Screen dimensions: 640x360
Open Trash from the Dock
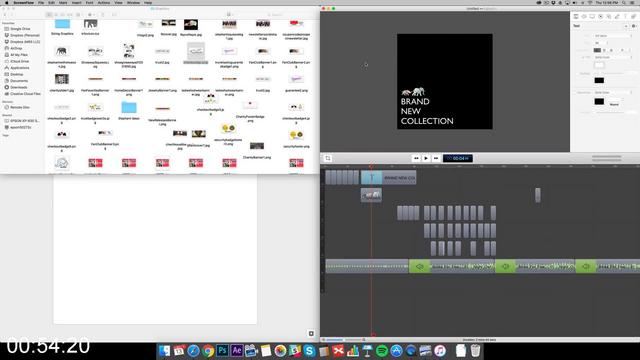tap(475, 351)
